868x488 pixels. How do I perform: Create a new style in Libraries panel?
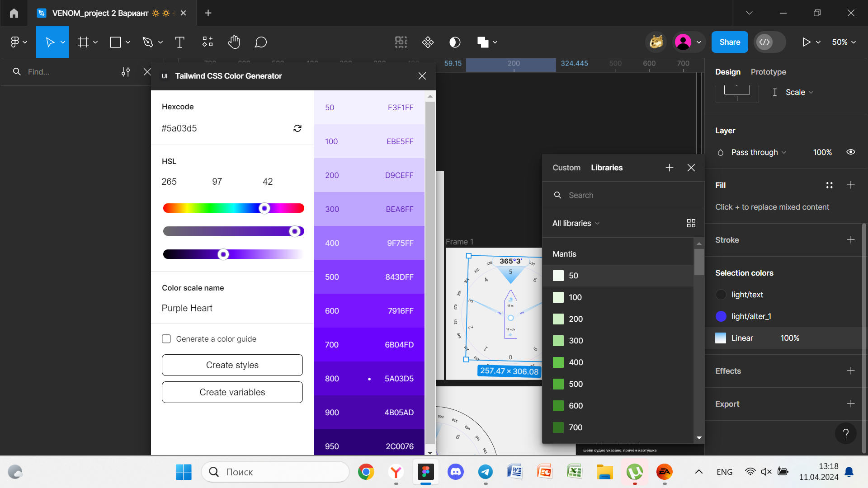click(670, 168)
